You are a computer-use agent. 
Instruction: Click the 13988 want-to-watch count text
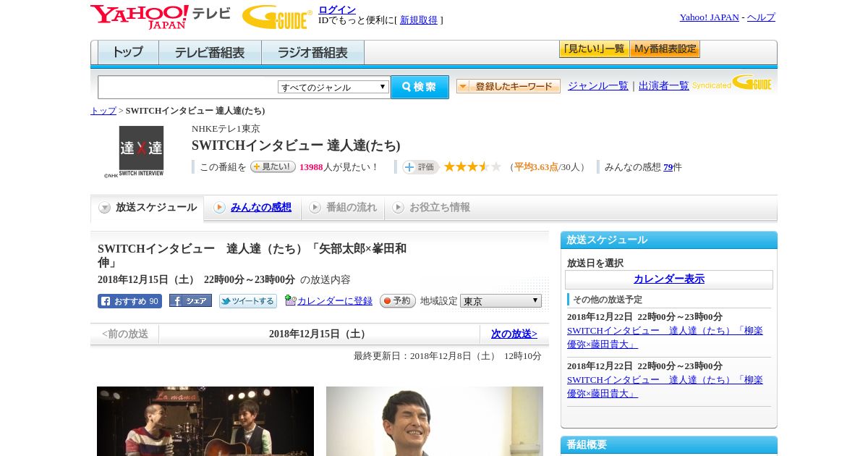[311, 167]
